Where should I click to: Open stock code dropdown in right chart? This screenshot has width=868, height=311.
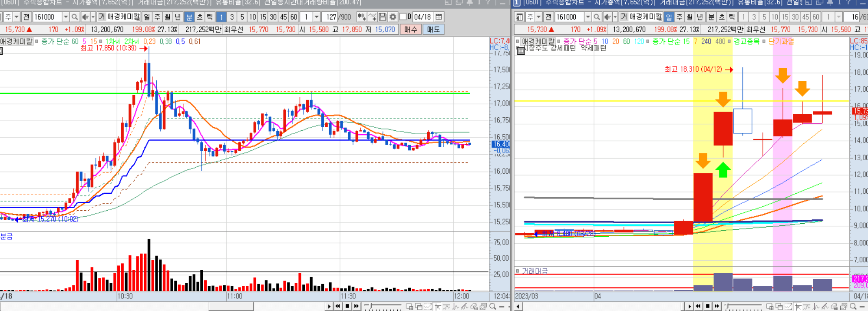(x=587, y=17)
